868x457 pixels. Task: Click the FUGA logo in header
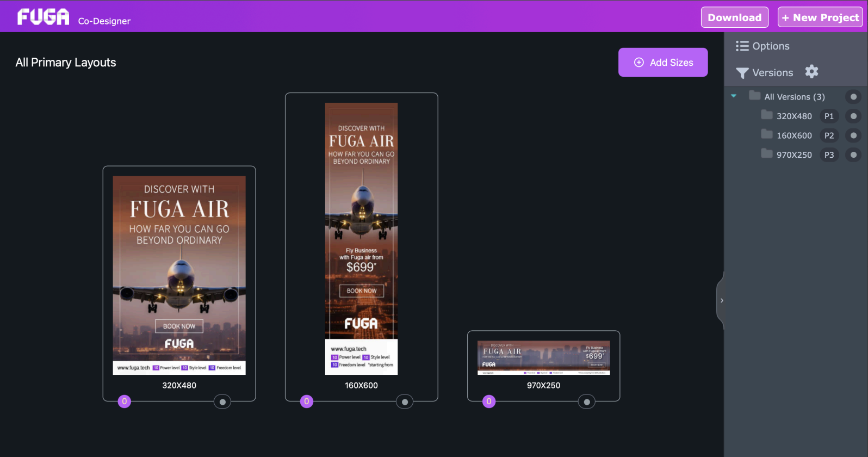pos(44,17)
